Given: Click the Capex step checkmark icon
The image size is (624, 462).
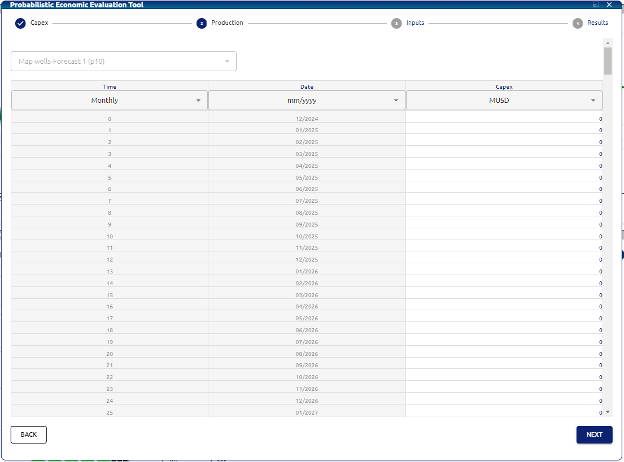Looking at the screenshot, I should pyautogui.click(x=20, y=22).
